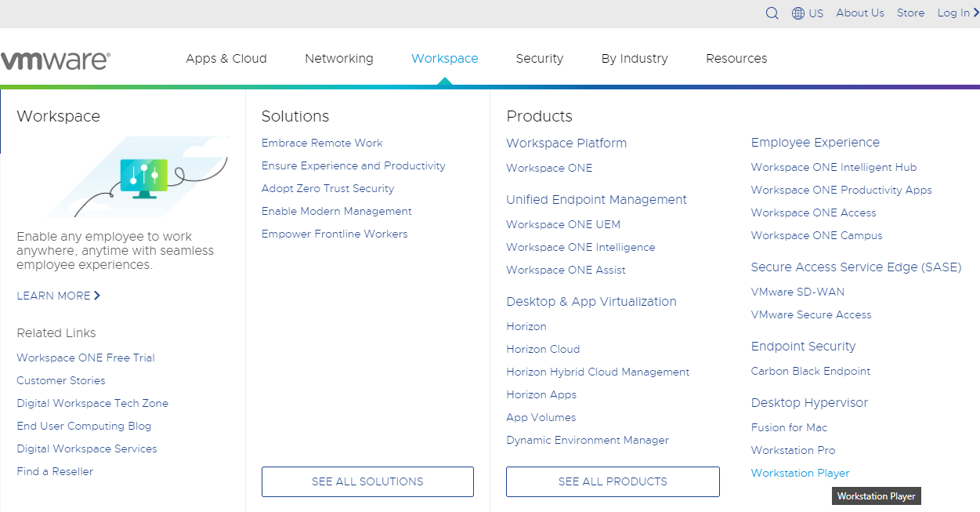Screen dimensions: 980x512
Task: Open Secure Access Service Edge heading
Action: point(856,267)
